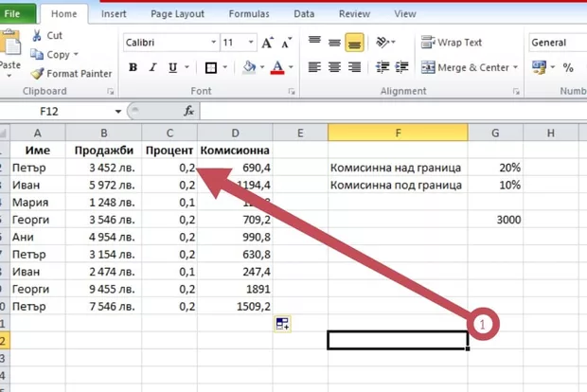This screenshot has width=587, height=392.
Task: Toggle bold formatting
Action: click(x=133, y=68)
